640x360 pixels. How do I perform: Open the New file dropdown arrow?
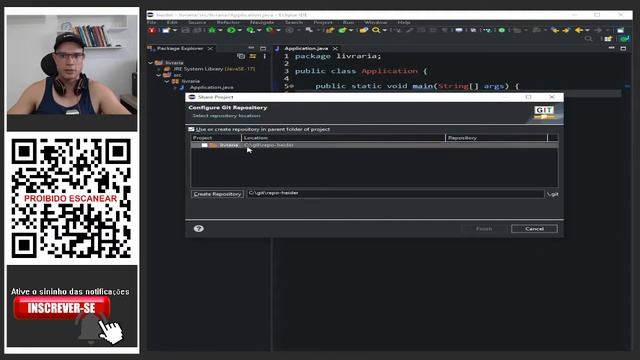[175, 30]
